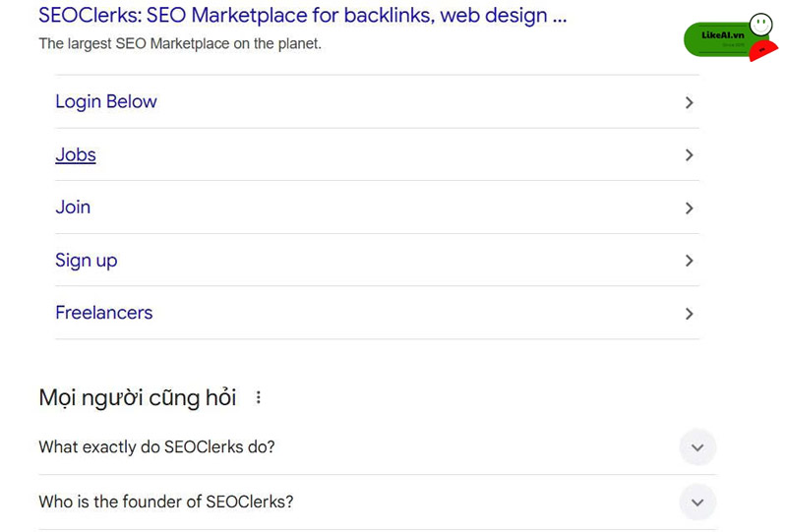Open the Jobs sitelink
Image resolution: width=787 pixels, height=532 pixels.
[76, 154]
